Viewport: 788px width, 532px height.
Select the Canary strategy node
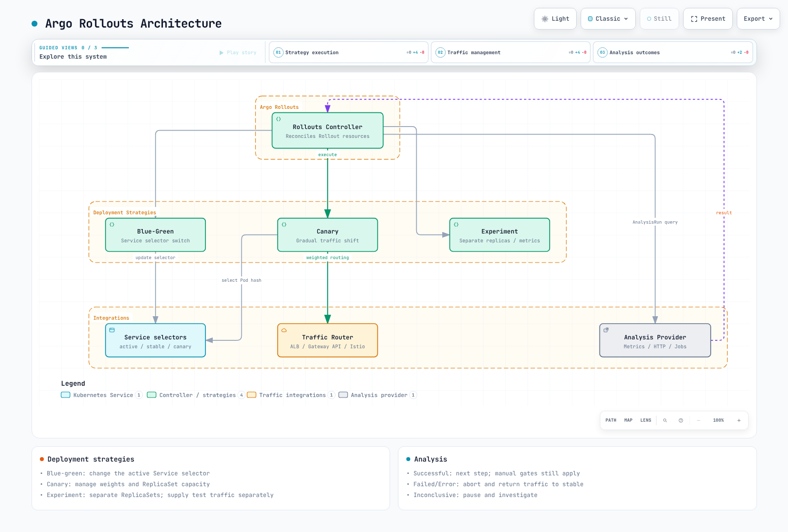[x=328, y=235]
